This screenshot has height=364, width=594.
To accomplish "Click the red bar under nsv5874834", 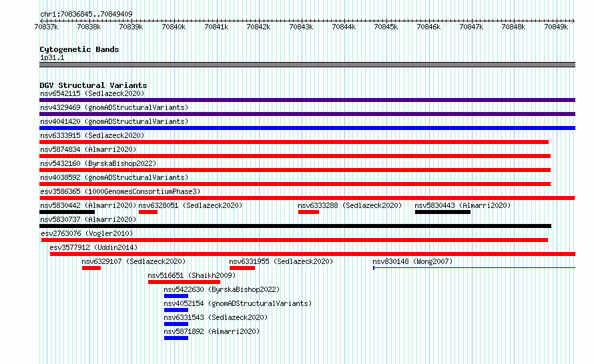I will [295, 156].
